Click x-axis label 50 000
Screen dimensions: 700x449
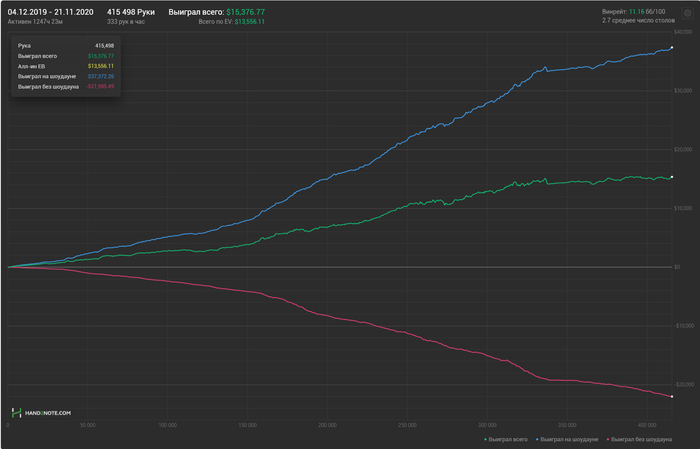pos(88,425)
